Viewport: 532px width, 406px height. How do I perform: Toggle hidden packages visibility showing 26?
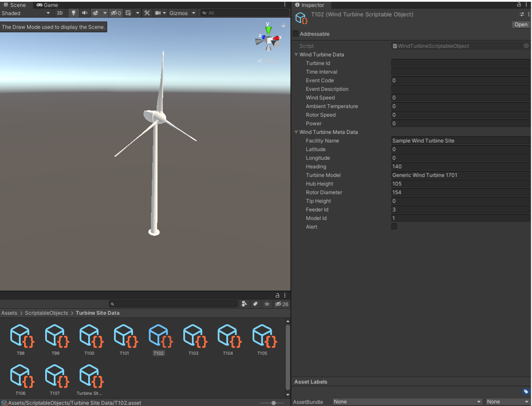coord(282,304)
